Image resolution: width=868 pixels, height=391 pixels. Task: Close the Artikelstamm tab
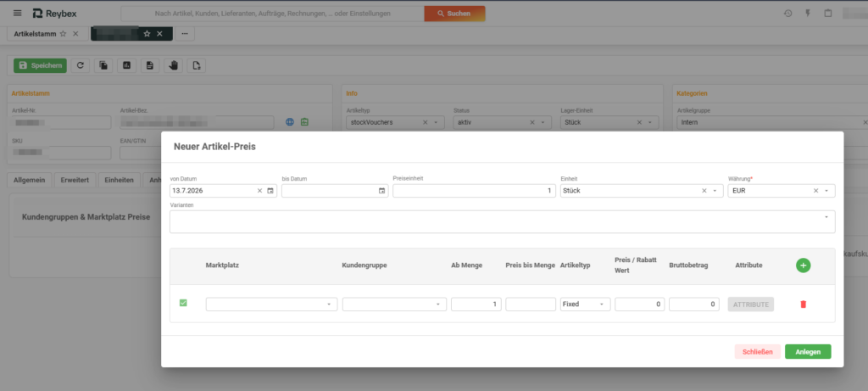coord(75,34)
